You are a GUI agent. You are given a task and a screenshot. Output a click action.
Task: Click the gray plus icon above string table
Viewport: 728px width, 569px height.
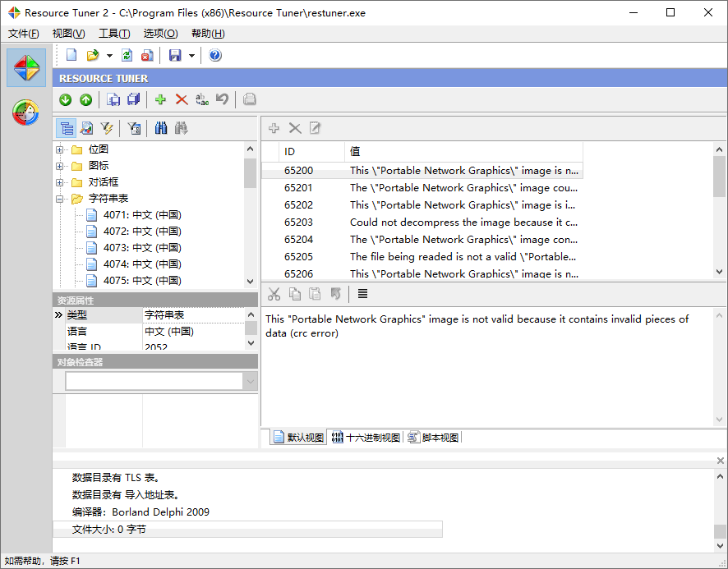[x=274, y=128]
